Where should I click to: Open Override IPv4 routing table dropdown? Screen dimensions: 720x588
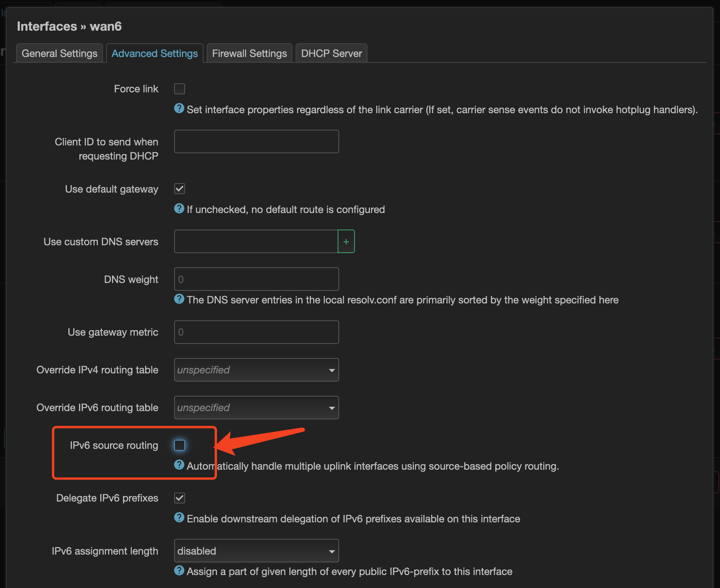point(256,370)
